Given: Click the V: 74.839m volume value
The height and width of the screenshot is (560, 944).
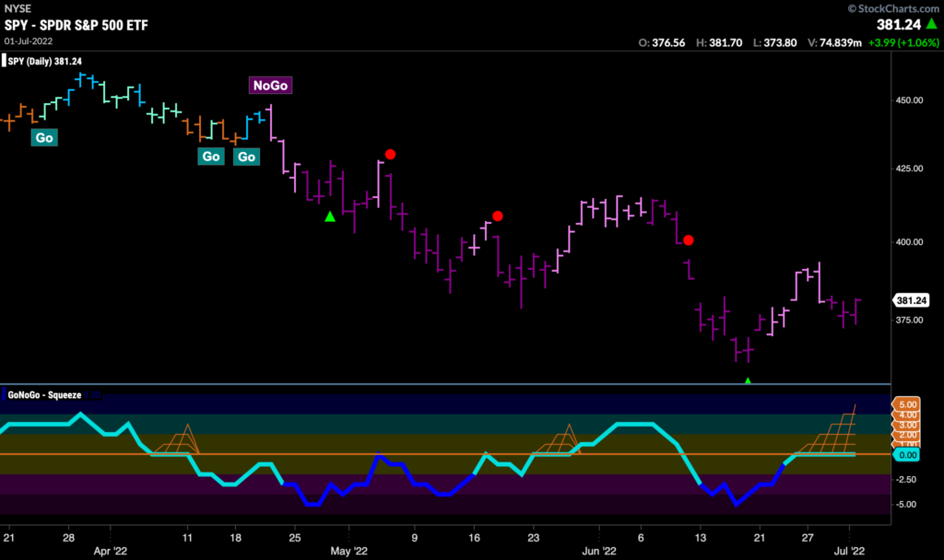Looking at the screenshot, I should [834, 42].
